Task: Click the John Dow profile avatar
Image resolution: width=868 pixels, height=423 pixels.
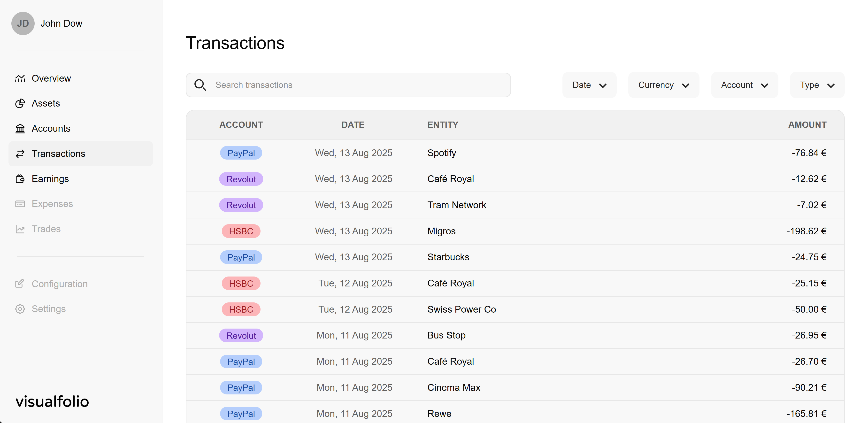Action: (x=23, y=23)
